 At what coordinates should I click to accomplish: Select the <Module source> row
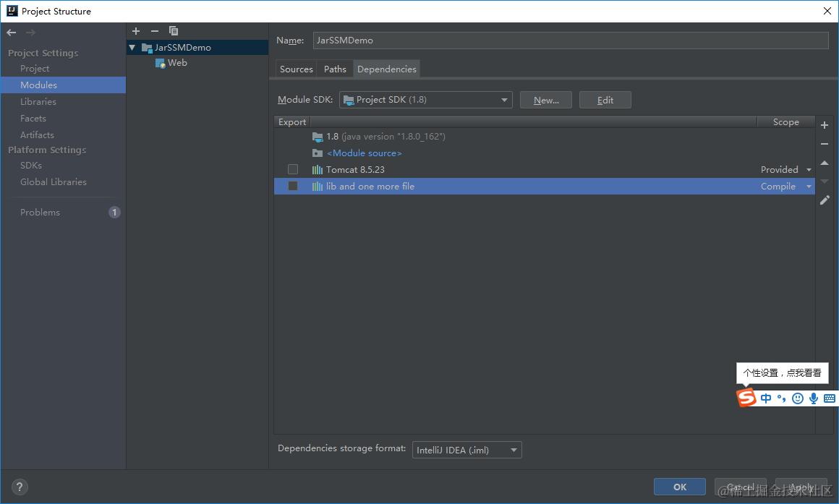pyautogui.click(x=544, y=153)
